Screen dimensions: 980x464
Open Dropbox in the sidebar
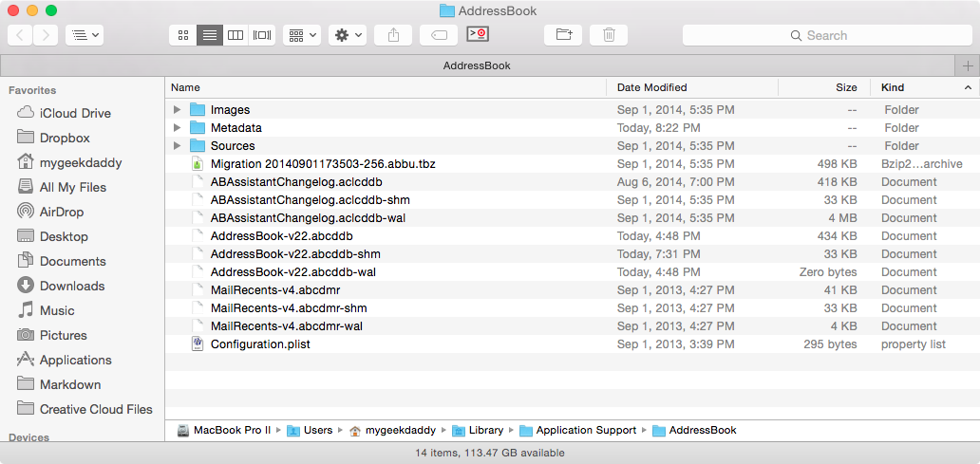65,138
